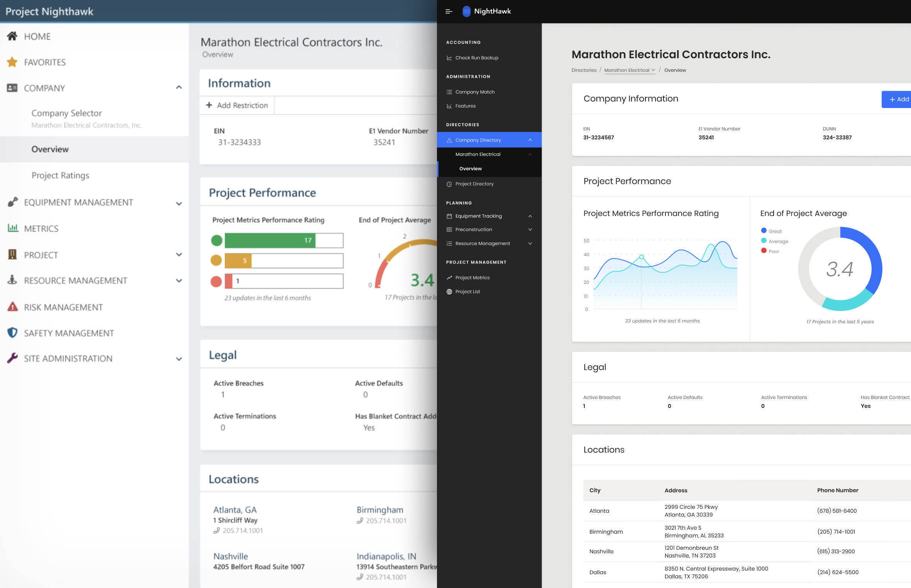Image resolution: width=911 pixels, height=588 pixels.
Task: Click the Check Run Backup chart icon
Action: point(449,58)
